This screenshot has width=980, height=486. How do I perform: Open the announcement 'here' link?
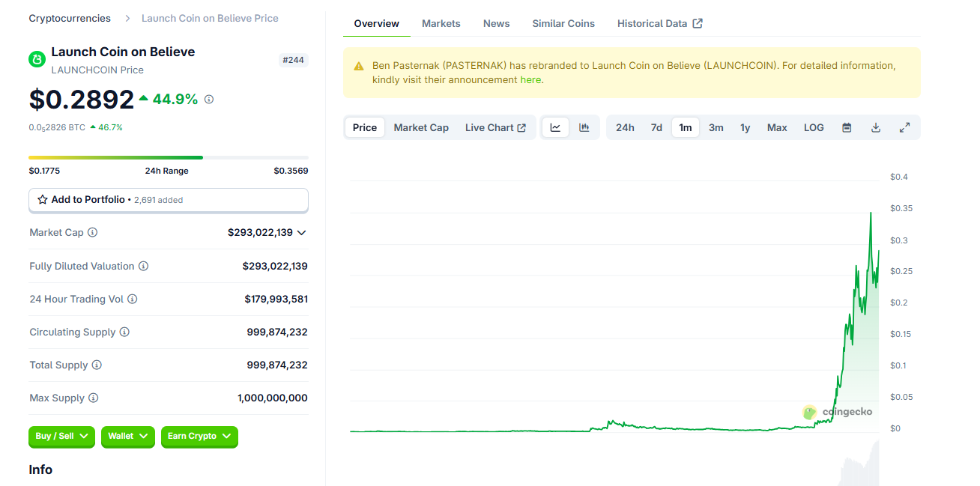click(x=530, y=79)
